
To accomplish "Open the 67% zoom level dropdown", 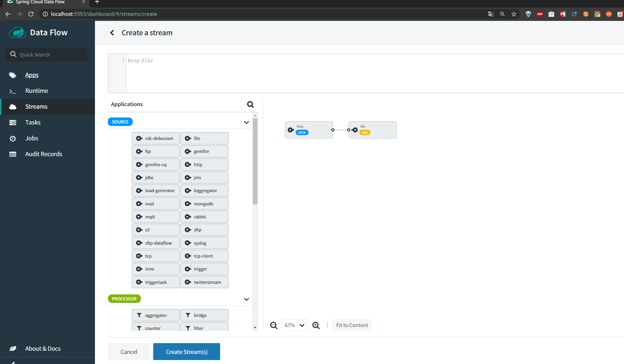I will pos(294,325).
